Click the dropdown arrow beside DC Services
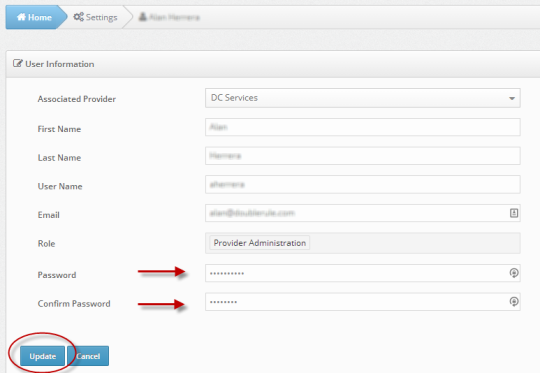The width and height of the screenshot is (540, 373). (512, 99)
